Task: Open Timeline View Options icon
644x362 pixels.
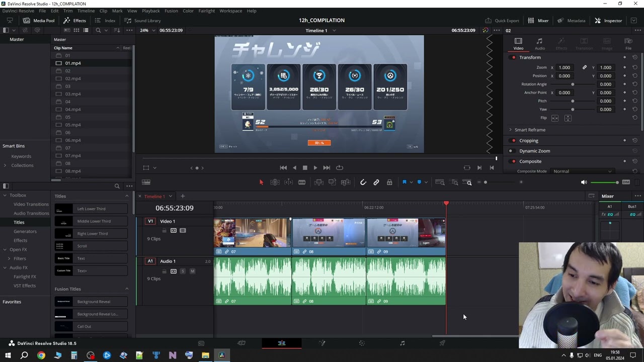Action: 146,182
